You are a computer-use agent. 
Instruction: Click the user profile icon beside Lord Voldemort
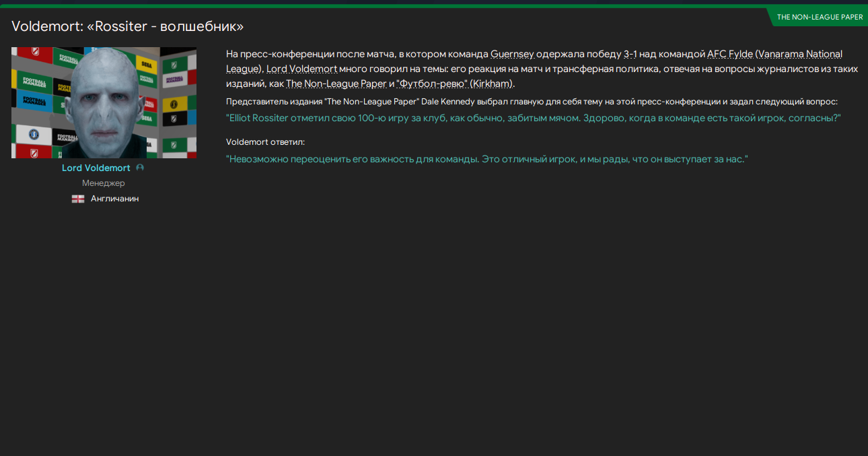[140, 168]
